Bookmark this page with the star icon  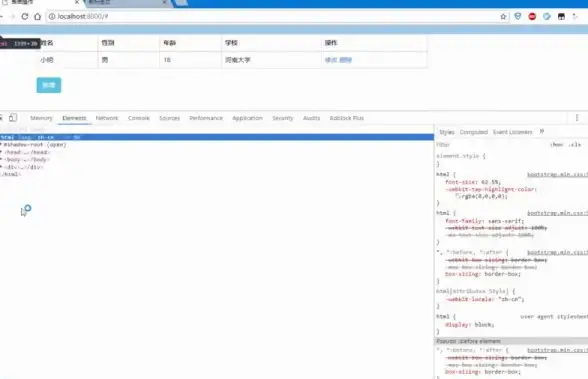[x=503, y=16]
